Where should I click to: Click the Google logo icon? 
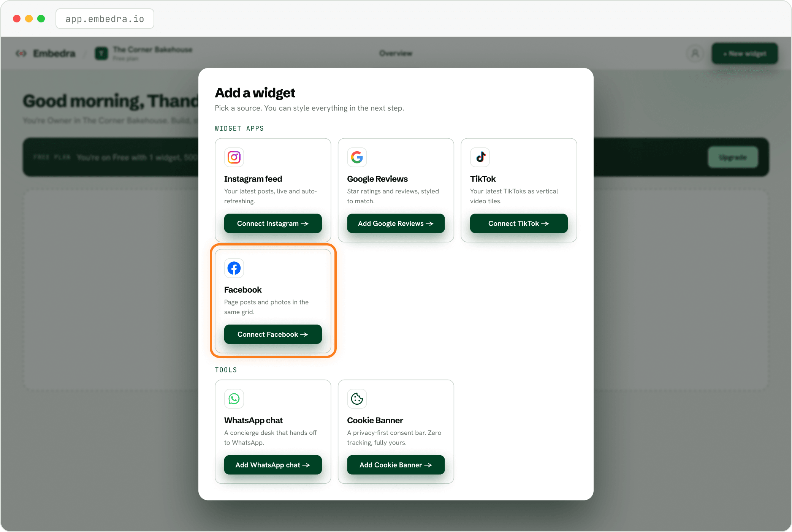click(x=357, y=157)
